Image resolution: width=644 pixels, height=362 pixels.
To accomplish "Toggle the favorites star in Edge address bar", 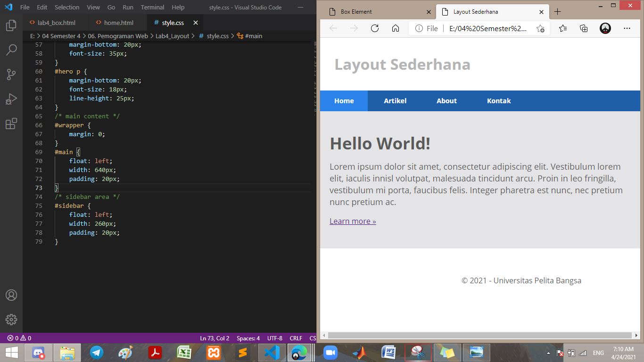I will [541, 28].
